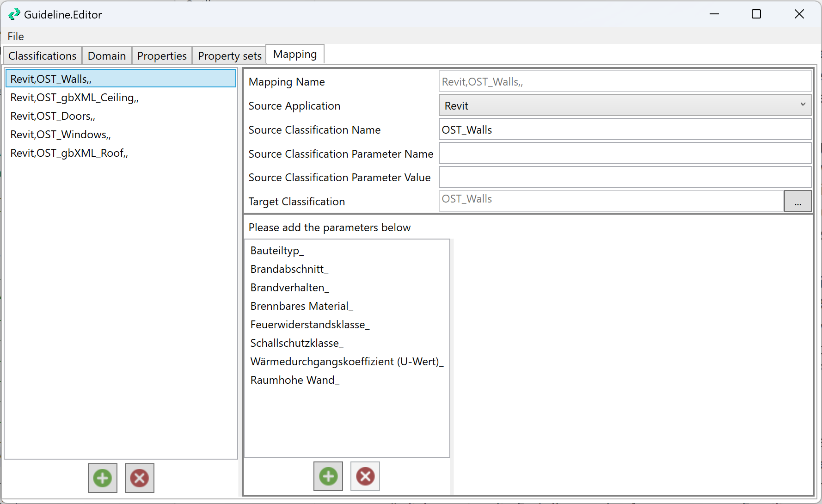Expand the Source Application dropdown
This screenshot has width=822, height=504.
(x=625, y=105)
